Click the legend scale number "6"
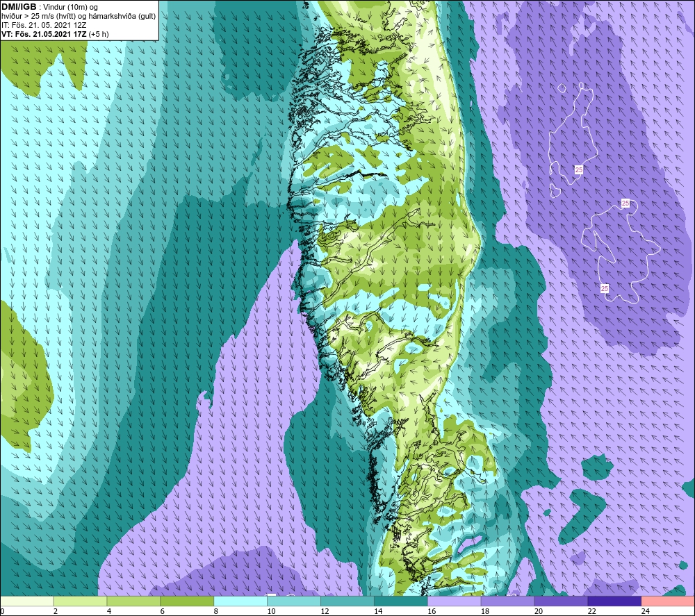Image resolution: width=695 pixels, height=616 pixels. click(x=162, y=611)
